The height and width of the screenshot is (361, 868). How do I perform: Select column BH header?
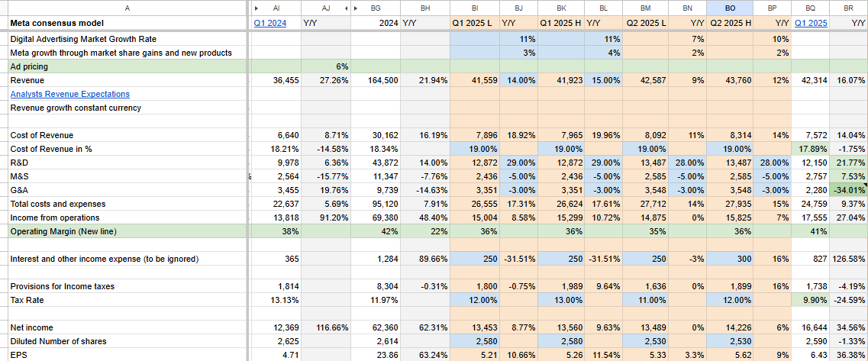click(x=425, y=8)
